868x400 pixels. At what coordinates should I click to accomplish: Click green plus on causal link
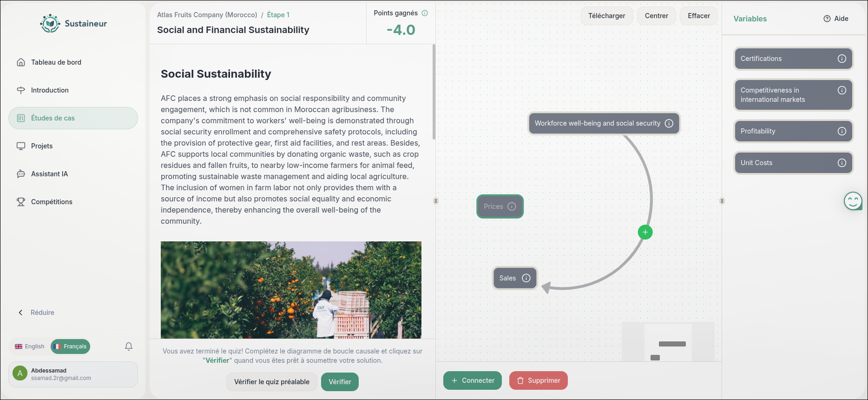[645, 232]
